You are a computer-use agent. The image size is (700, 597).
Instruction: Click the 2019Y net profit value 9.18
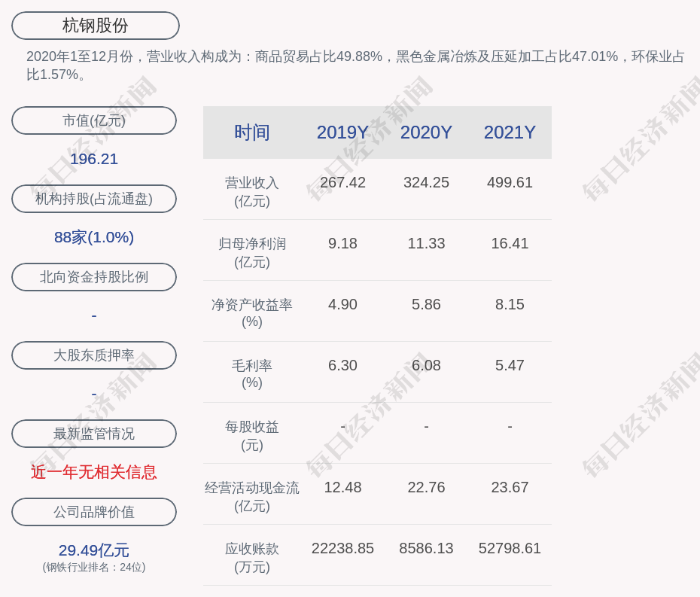[x=343, y=243]
